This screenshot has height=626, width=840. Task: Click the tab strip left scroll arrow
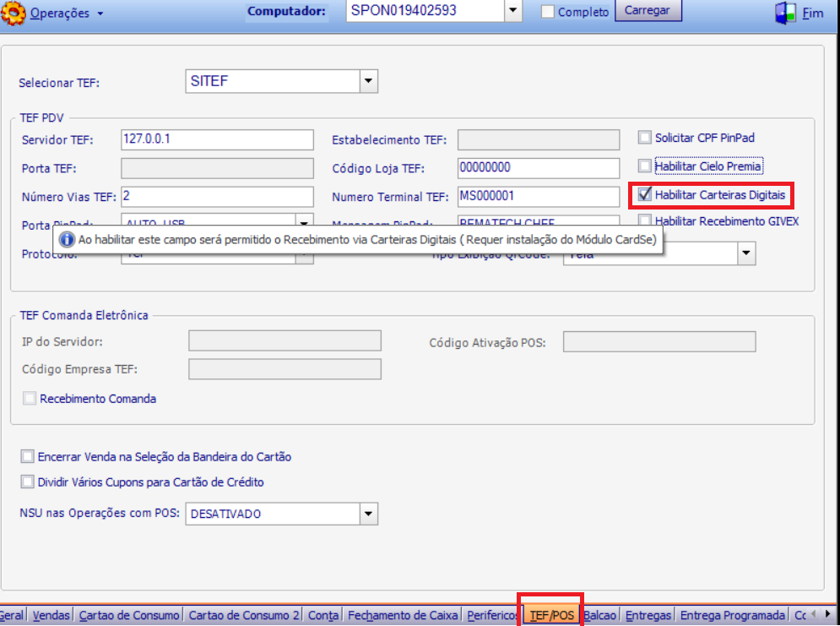(813, 613)
